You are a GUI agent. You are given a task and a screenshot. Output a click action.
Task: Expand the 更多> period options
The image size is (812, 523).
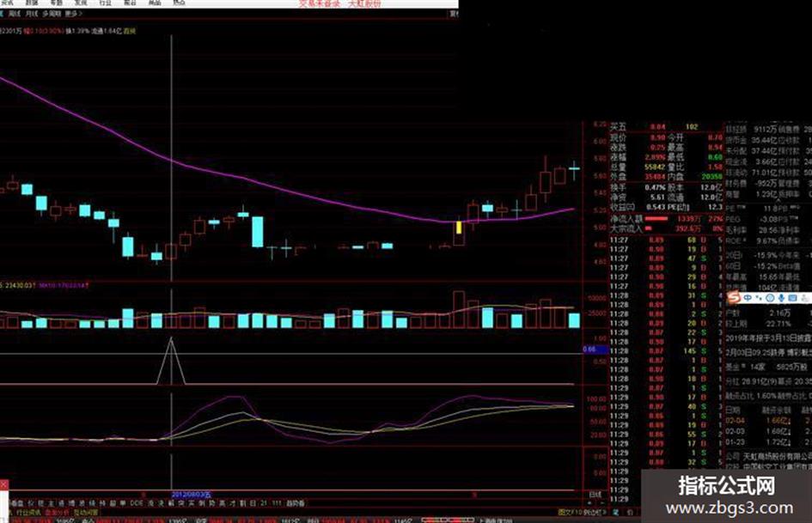74,14
